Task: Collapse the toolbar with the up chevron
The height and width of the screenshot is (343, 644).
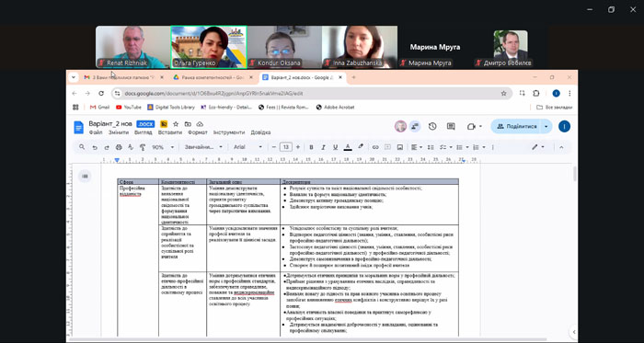Action: click(561, 147)
